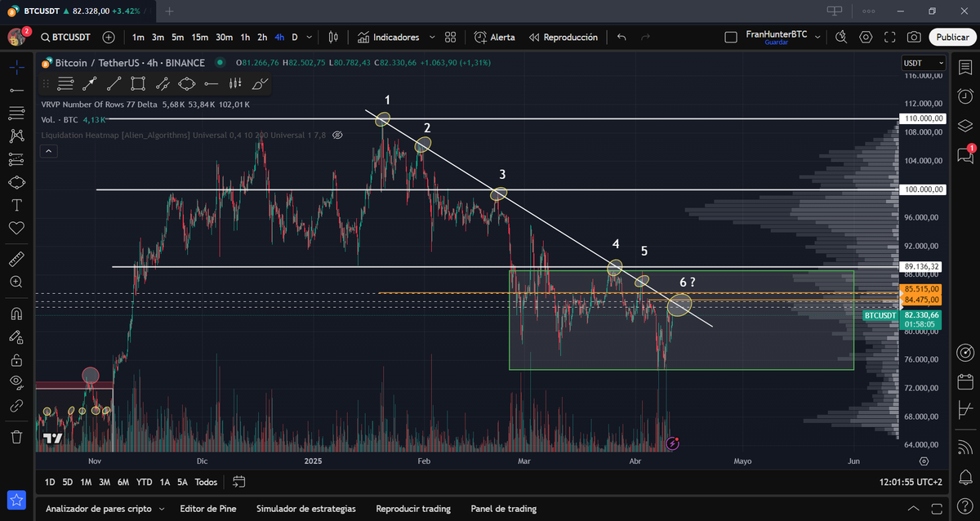Image resolution: width=980 pixels, height=521 pixels.
Task: Open the chats panel with notification
Action: point(965,155)
